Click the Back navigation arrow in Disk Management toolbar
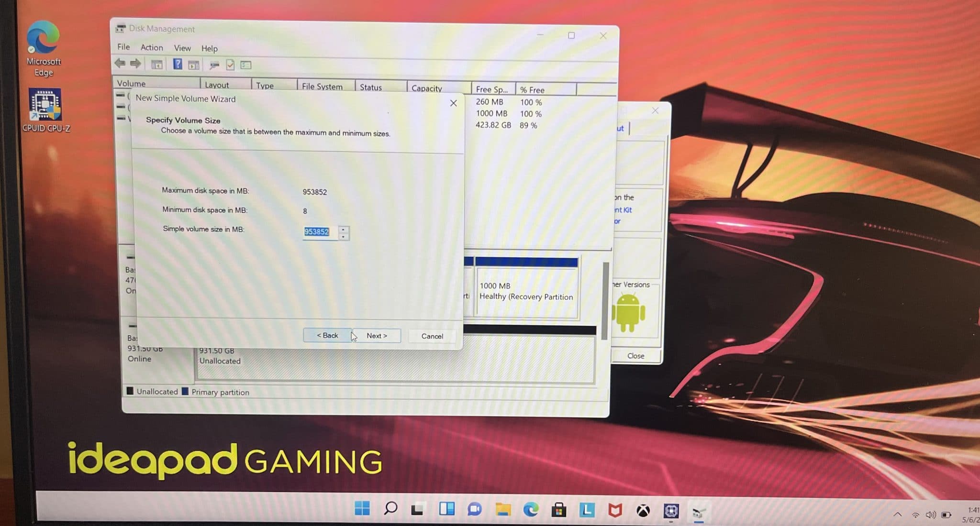 pyautogui.click(x=120, y=64)
